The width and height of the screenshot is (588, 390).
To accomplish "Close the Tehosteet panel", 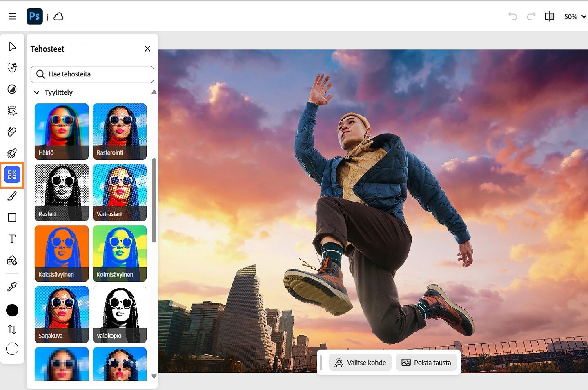I will [x=147, y=49].
